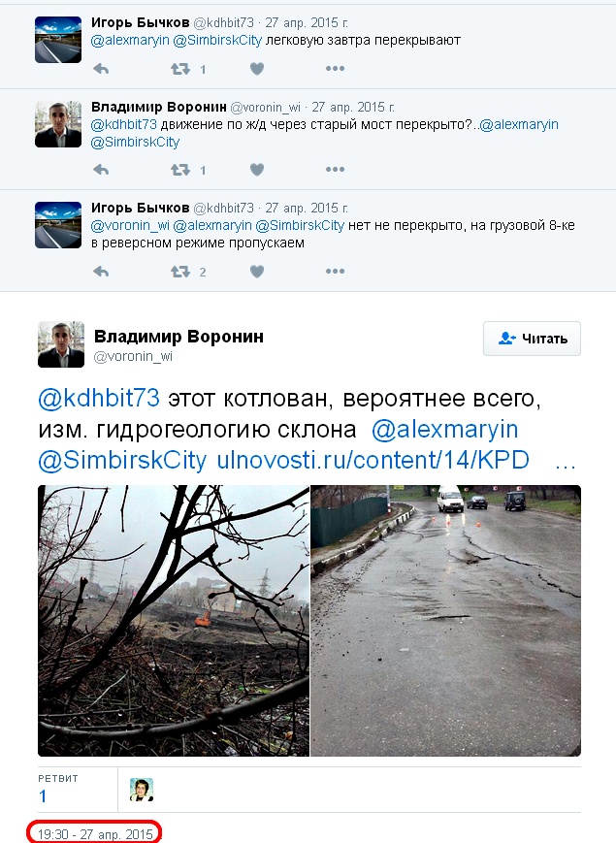Reply to the реверсном режиме tweet
616x843 pixels.
coord(101,272)
